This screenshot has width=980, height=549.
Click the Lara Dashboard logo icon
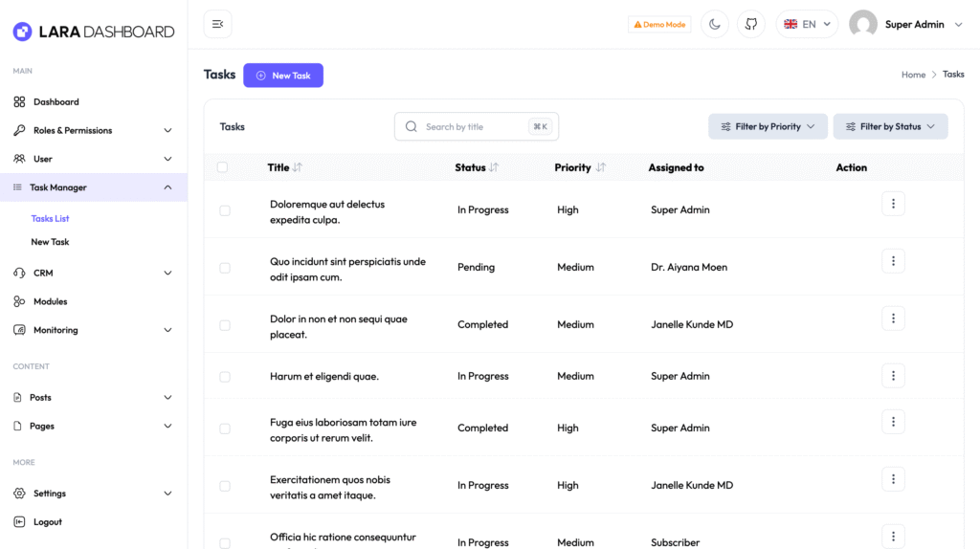pyautogui.click(x=23, y=32)
